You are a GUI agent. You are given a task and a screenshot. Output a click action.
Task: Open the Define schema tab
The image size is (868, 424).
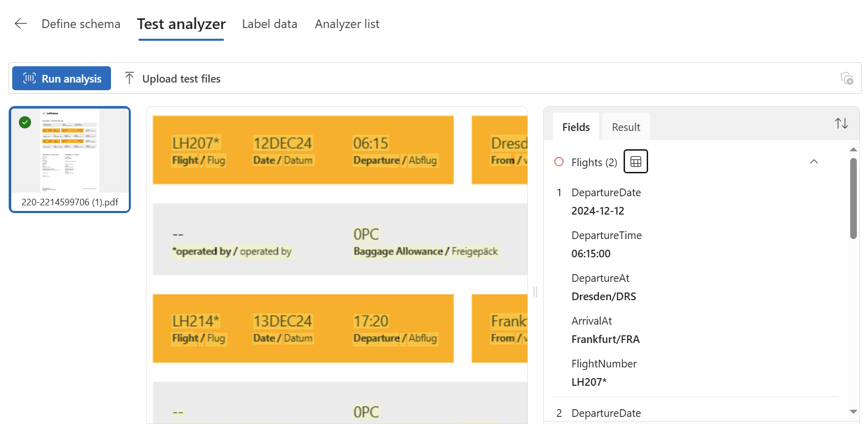(81, 24)
